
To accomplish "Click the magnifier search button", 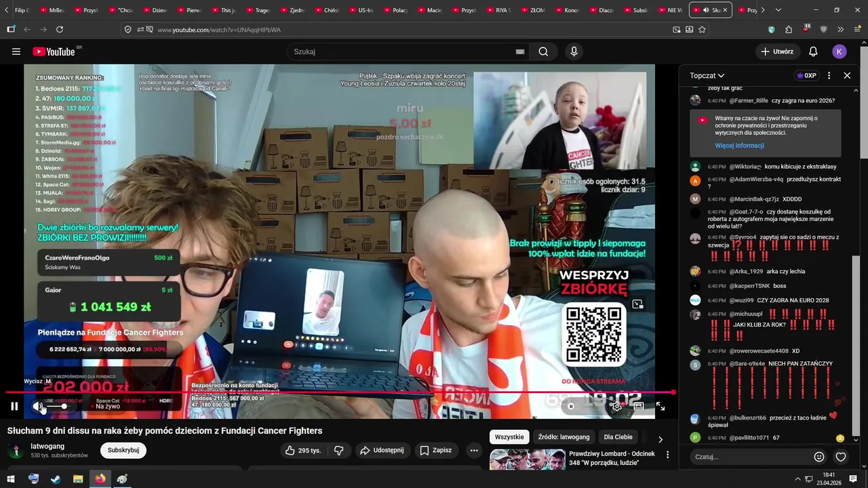I will (543, 52).
